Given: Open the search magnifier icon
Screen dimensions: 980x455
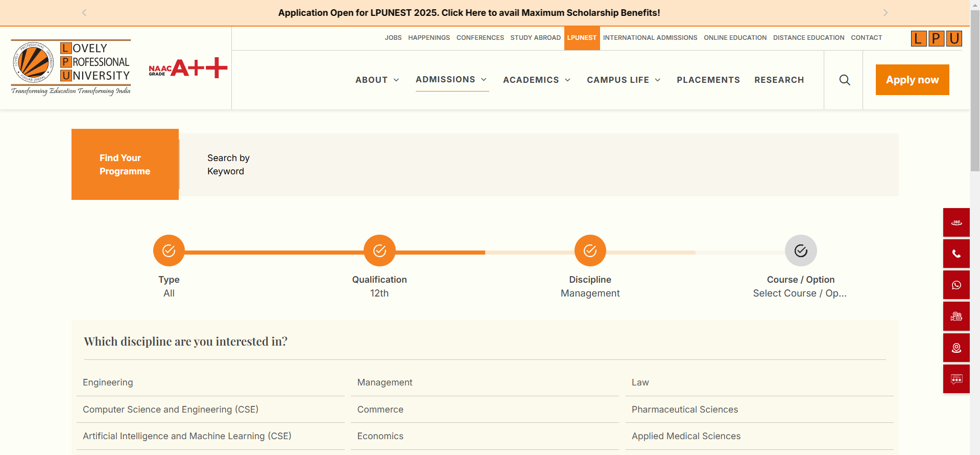Looking at the screenshot, I should tap(845, 80).
